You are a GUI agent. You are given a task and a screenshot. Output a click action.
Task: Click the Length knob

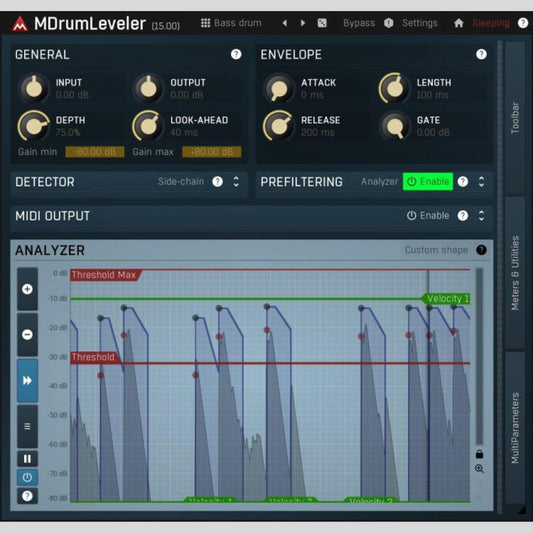(x=394, y=88)
